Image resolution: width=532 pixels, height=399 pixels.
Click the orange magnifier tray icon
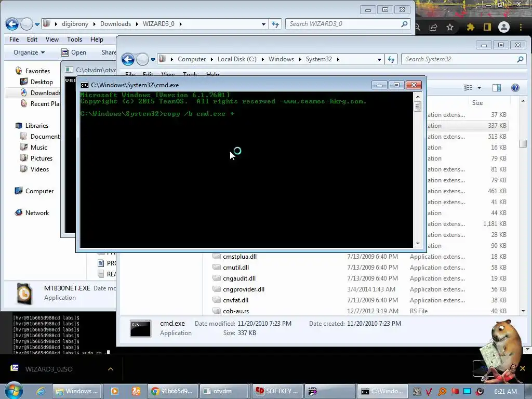pyautogui.click(x=442, y=392)
